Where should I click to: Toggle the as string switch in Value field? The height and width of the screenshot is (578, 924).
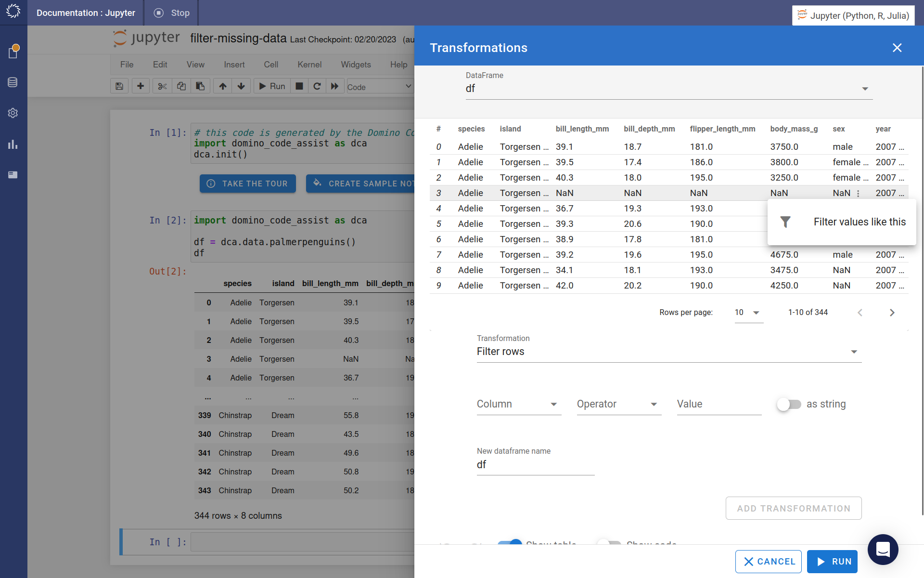coord(788,404)
